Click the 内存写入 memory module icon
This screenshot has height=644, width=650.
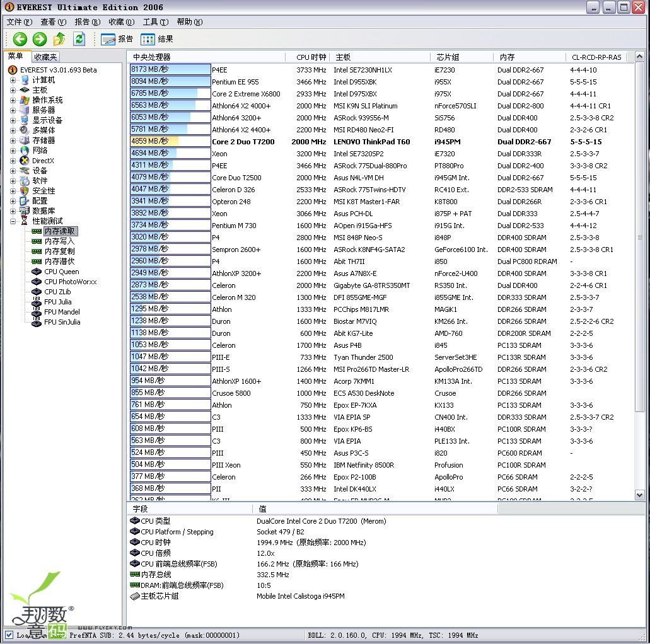pos(37,241)
